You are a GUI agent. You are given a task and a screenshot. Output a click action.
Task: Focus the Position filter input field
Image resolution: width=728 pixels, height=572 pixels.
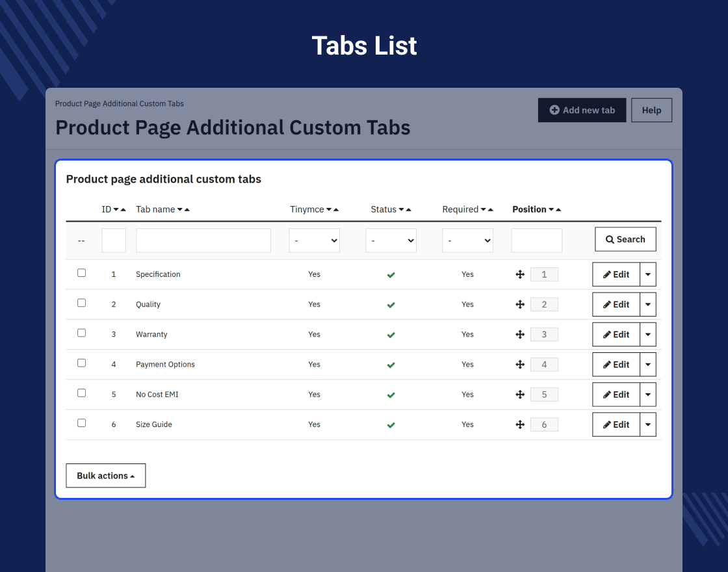pos(537,240)
